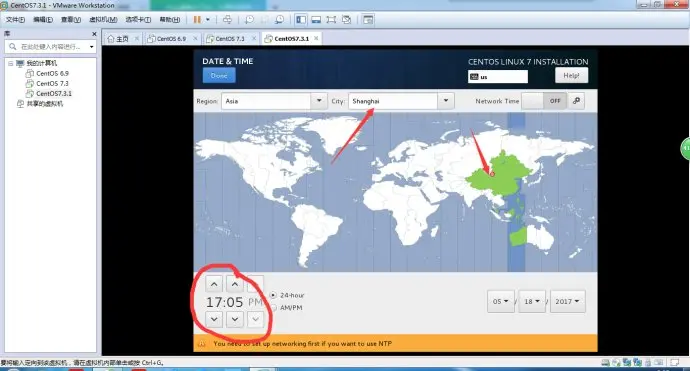Open the power options arrow beside pause
Viewport: 690px width, 371px height.
[x=208, y=19]
